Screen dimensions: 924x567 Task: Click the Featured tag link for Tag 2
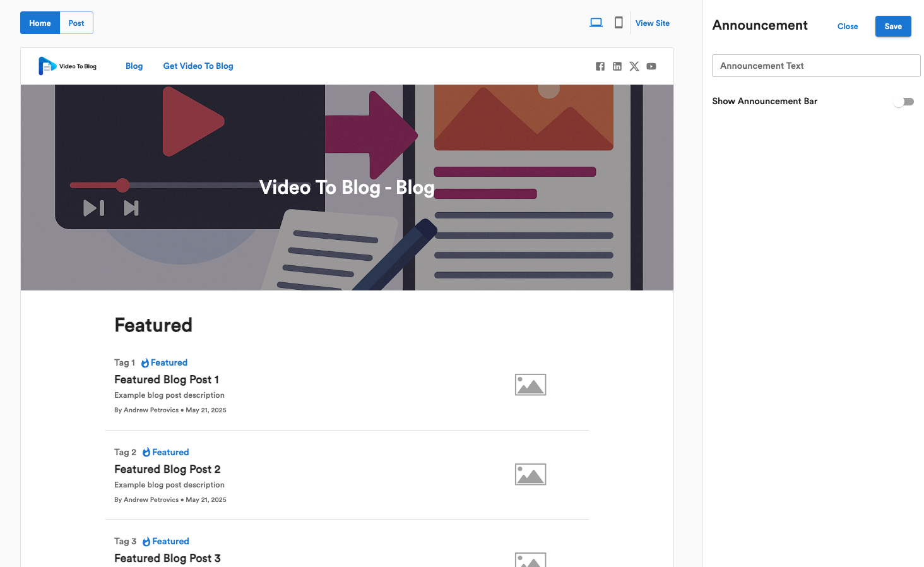(x=170, y=452)
